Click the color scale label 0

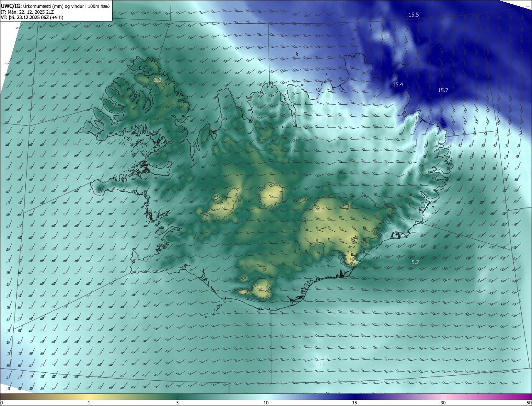(x=2, y=403)
